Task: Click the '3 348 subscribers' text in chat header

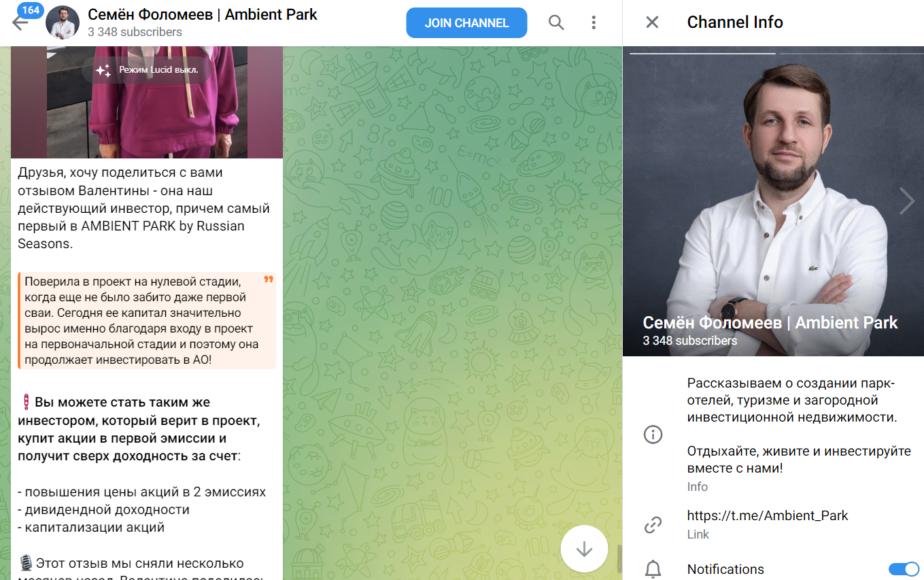Action: click(x=135, y=32)
